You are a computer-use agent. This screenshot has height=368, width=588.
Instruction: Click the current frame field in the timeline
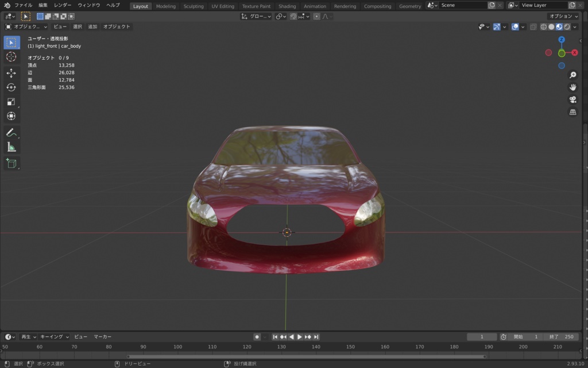tap(481, 336)
